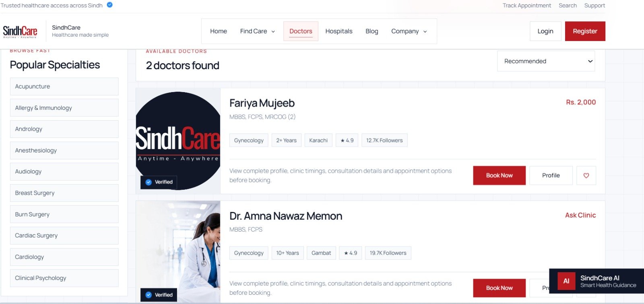Click the 19.7K Followers tag
This screenshot has height=304, width=644.
pyautogui.click(x=388, y=253)
